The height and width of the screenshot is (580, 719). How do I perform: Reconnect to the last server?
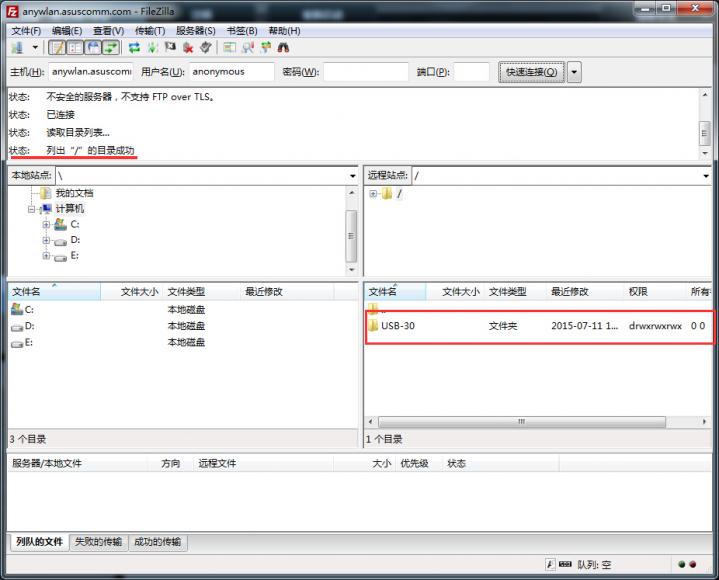point(206,48)
